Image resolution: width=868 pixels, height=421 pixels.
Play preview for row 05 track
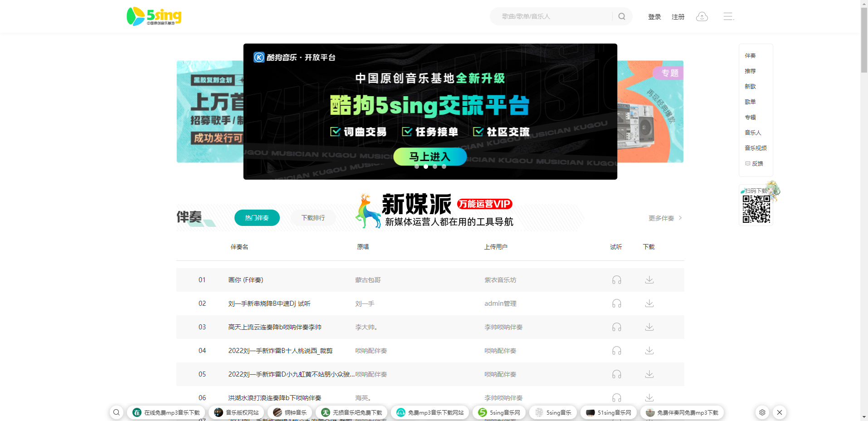point(617,374)
